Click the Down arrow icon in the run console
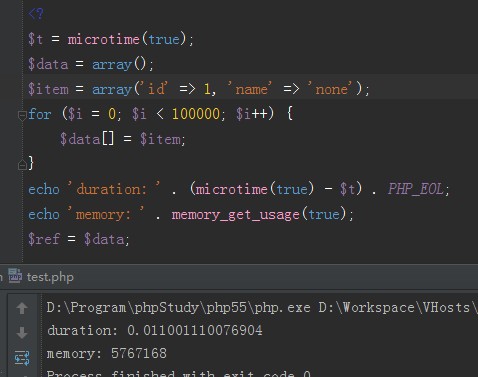Screen dimensions: 478x377 22,332
